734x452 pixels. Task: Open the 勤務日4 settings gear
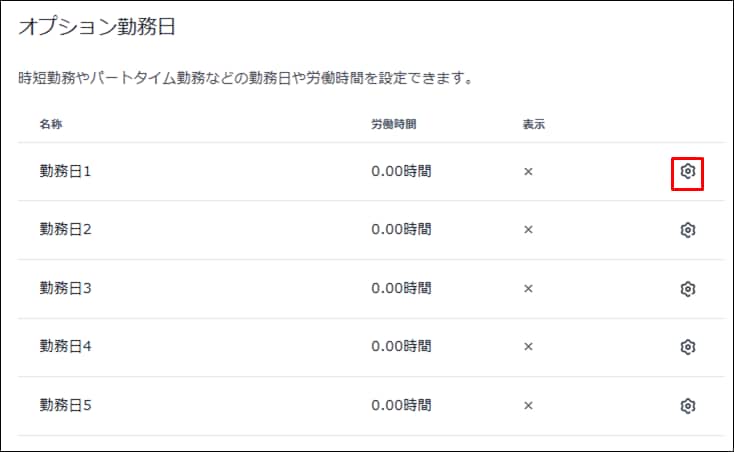point(687,347)
